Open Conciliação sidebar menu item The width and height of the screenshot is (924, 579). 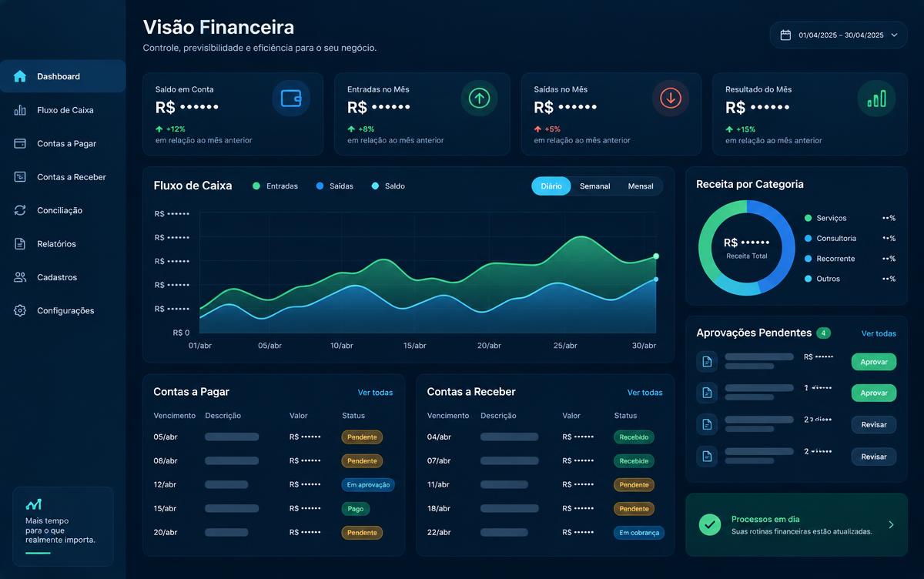(62, 210)
